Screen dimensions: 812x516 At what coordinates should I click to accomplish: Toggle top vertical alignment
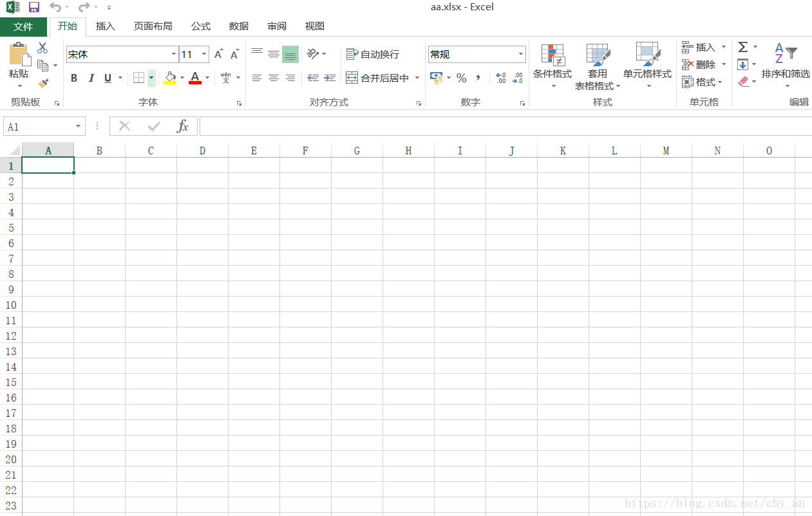point(256,53)
